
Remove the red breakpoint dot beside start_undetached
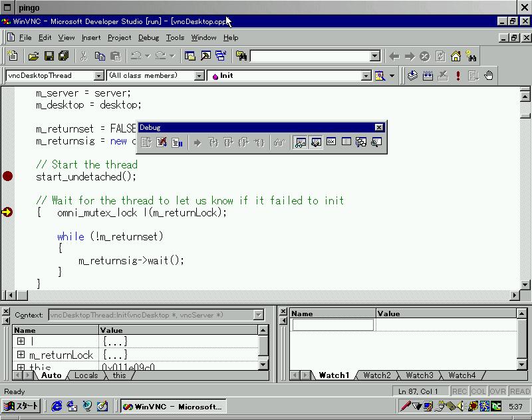coord(7,176)
